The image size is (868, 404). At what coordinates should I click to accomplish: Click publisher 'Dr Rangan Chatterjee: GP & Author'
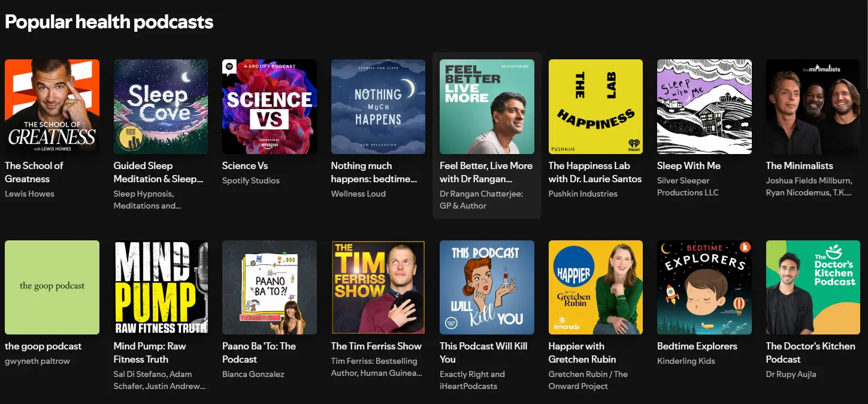point(482,200)
